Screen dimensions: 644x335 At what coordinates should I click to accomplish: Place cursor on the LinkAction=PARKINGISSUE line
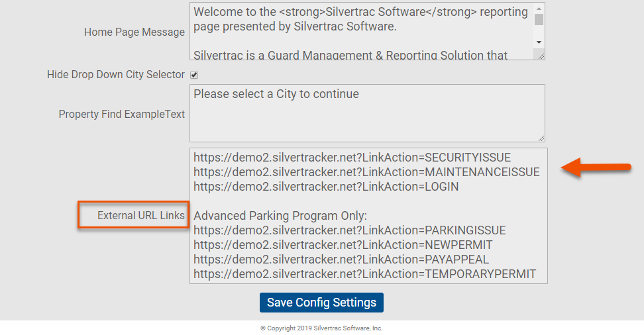[x=350, y=230]
